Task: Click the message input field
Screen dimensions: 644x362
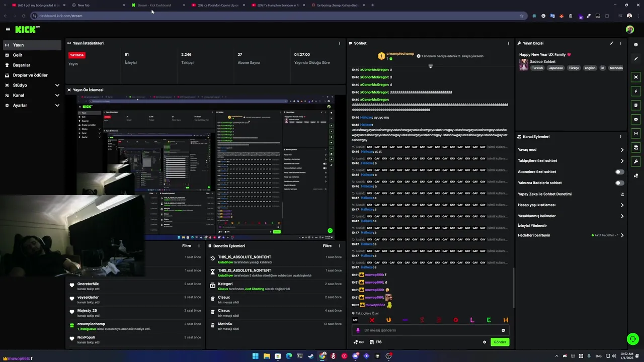Action: 430,330
